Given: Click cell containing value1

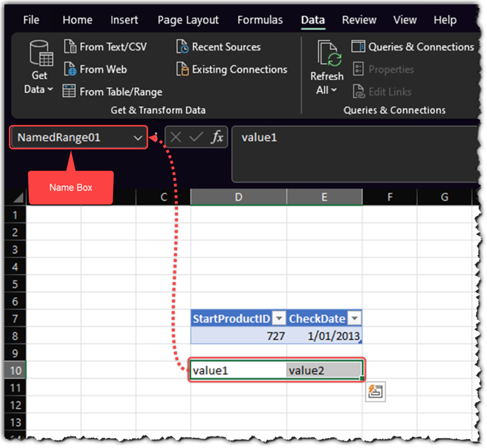Looking at the screenshot, I should click(238, 370).
